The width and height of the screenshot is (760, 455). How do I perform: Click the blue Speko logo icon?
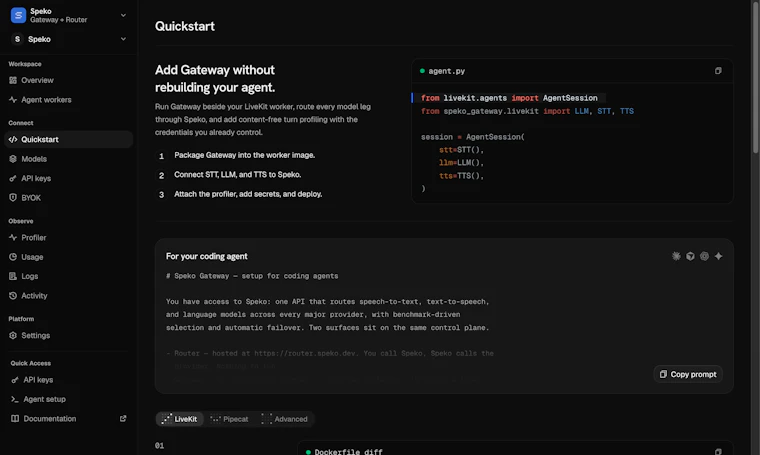click(x=18, y=15)
